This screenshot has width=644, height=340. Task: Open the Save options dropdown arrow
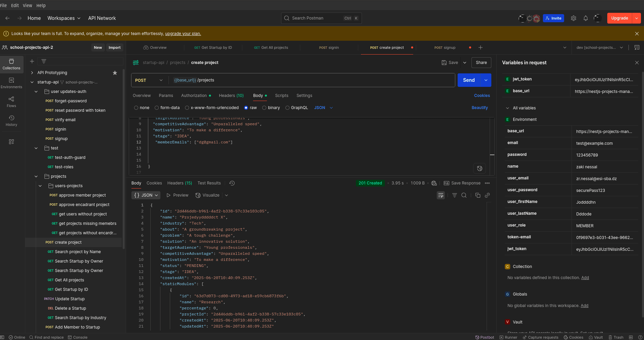[465, 63]
